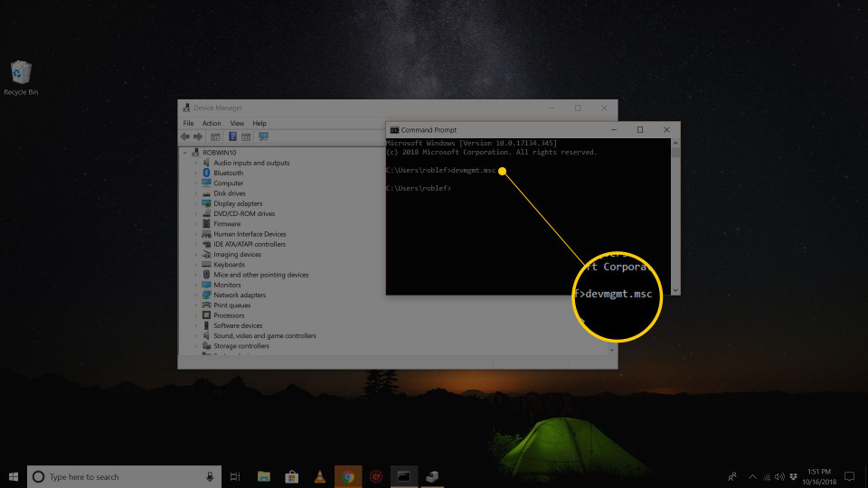Expand the Firmware category arrow

coord(195,224)
